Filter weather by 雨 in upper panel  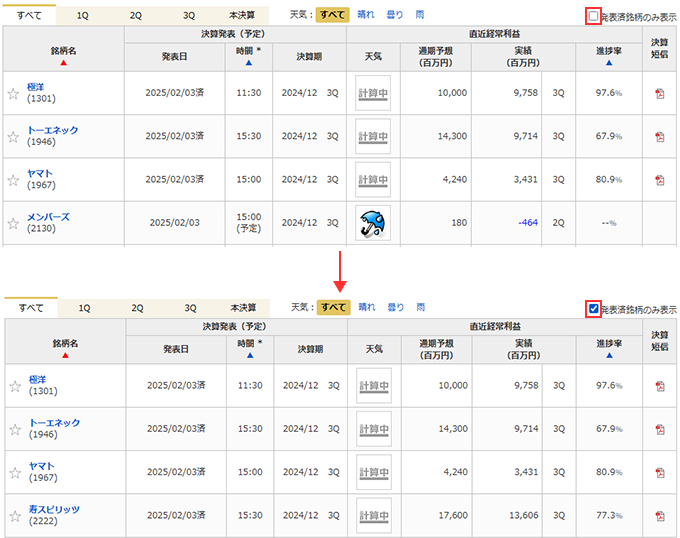pos(419,15)
